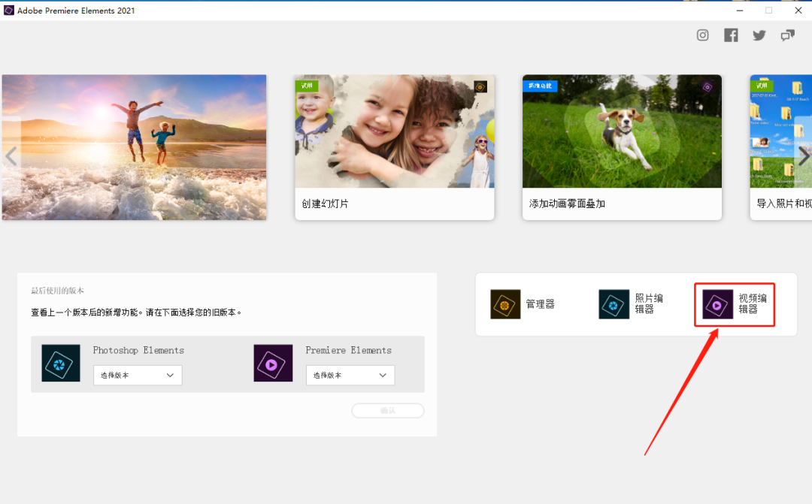This screenshot has height=504, width=812.
Task: Launch the 视频编辑器 video editor icon
Action: point(717,304)
